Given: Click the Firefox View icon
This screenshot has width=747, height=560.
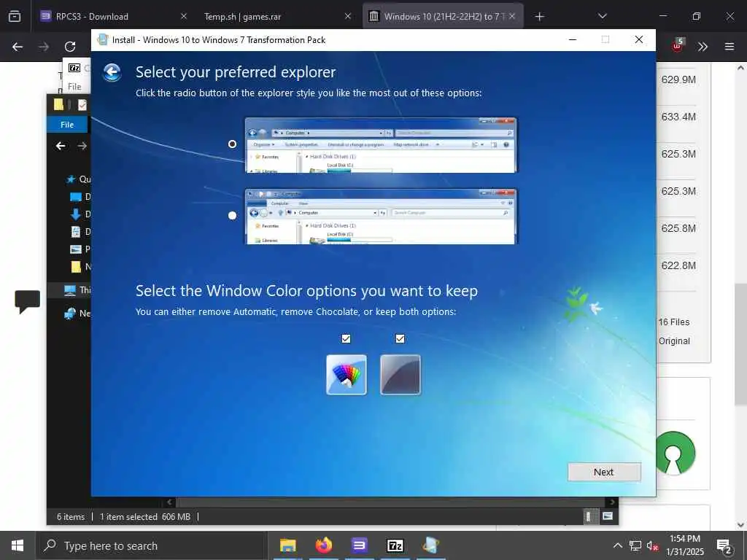Looking at the screenshot, I should click(x=15, y=16).
